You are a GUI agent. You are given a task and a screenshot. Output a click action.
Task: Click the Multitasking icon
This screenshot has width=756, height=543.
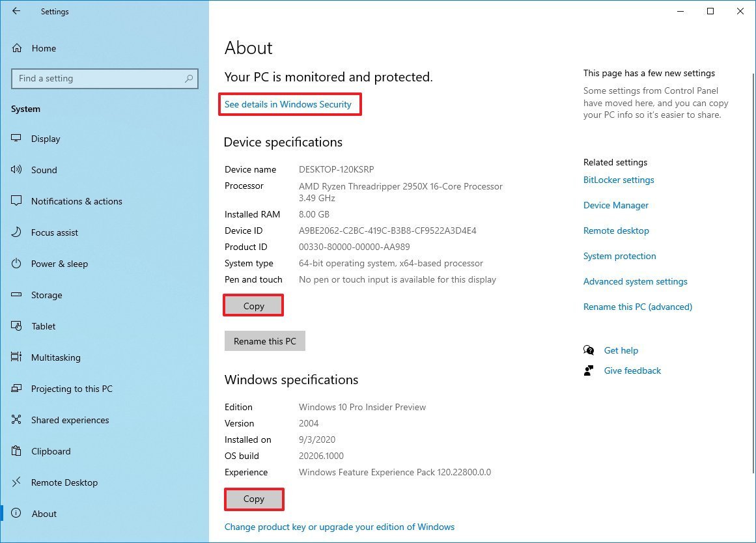pyautogui.click(x=16, y=357)
